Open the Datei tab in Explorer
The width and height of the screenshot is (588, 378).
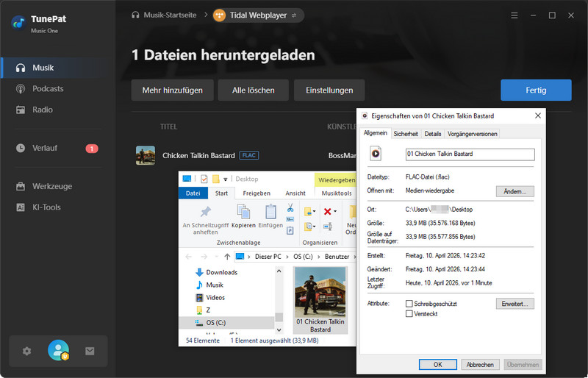(193, 193)
